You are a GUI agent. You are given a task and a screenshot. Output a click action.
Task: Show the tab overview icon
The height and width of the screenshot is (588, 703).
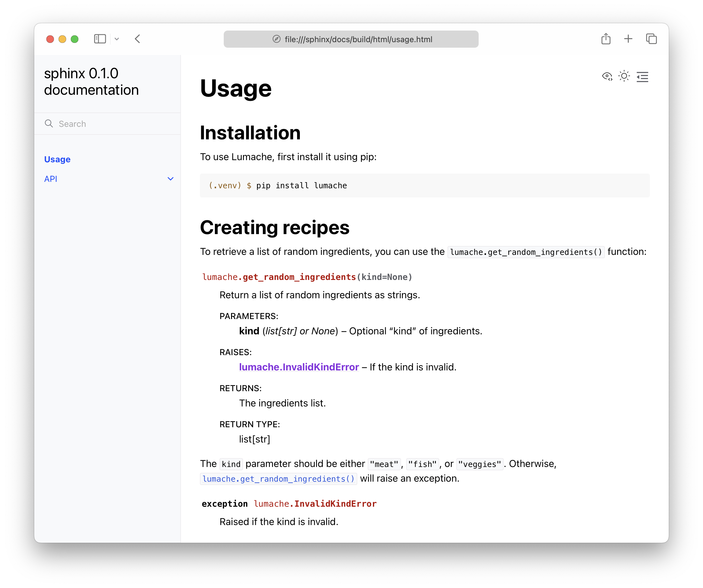(x=651, y=39)
